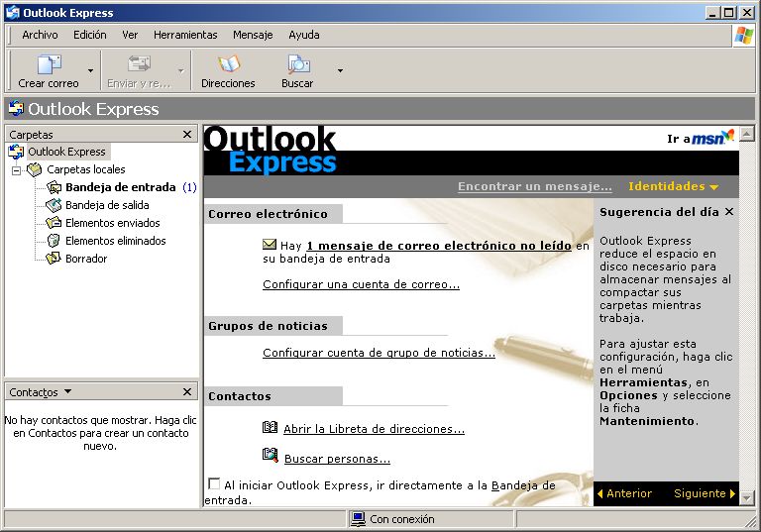
Task: Click the scroll down arrow
Action: click(747, 498)
